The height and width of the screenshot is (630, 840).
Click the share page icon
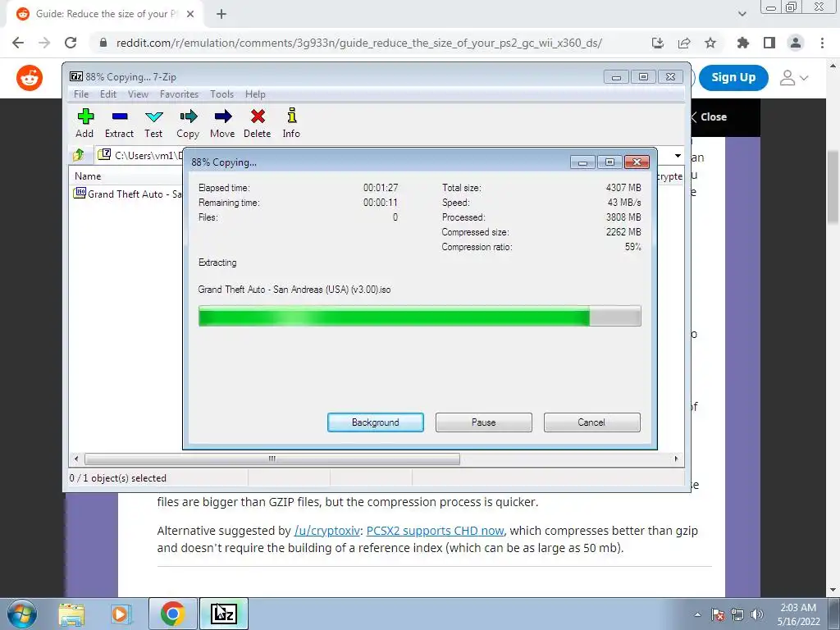(684, 43)
